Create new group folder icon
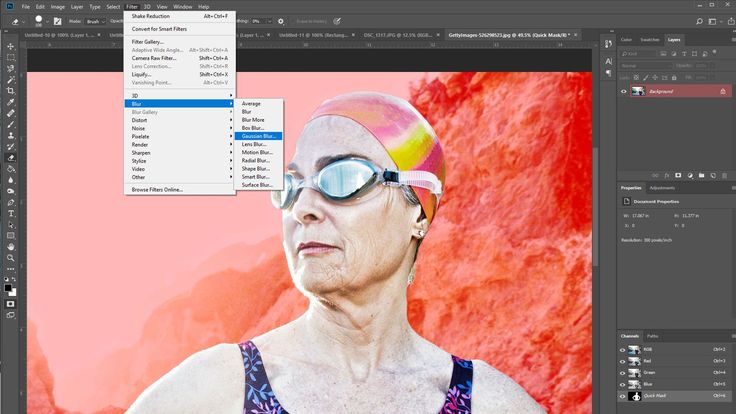The height and width of the screenshot is (414, 736). click(701, 176)
